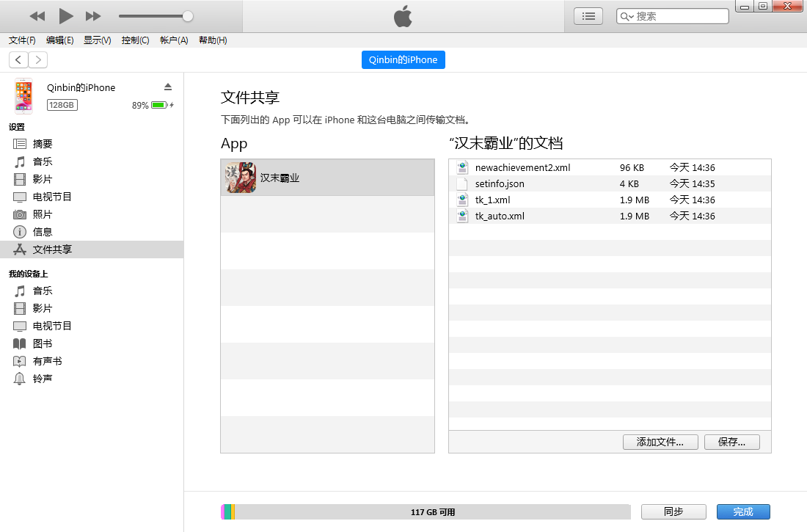
Task: Click the 摘要 list icon
Action: coord(20,144)
